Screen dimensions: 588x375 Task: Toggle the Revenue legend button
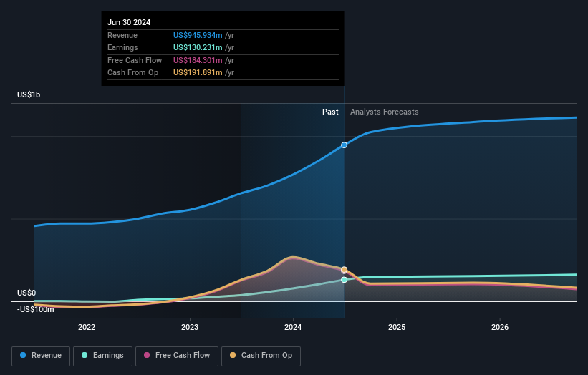coord(41,356)
